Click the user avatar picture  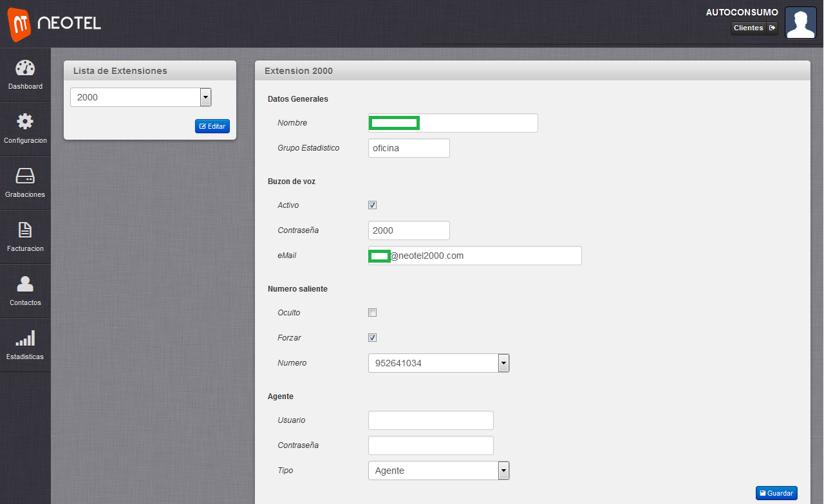(800, 23)
